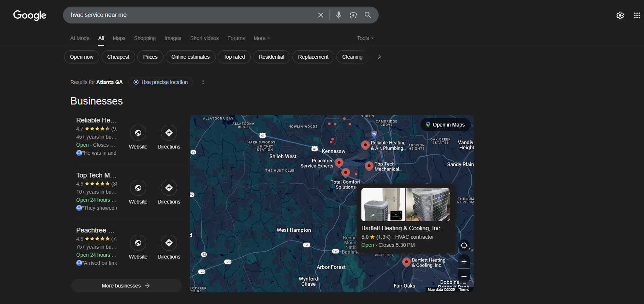Click the Google logo

(x=30, y=15)
